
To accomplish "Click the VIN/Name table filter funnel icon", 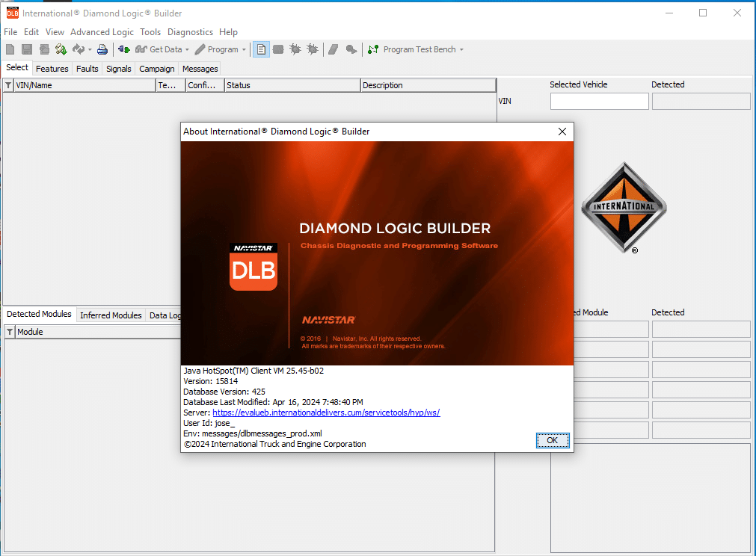I will coord(8,85).
